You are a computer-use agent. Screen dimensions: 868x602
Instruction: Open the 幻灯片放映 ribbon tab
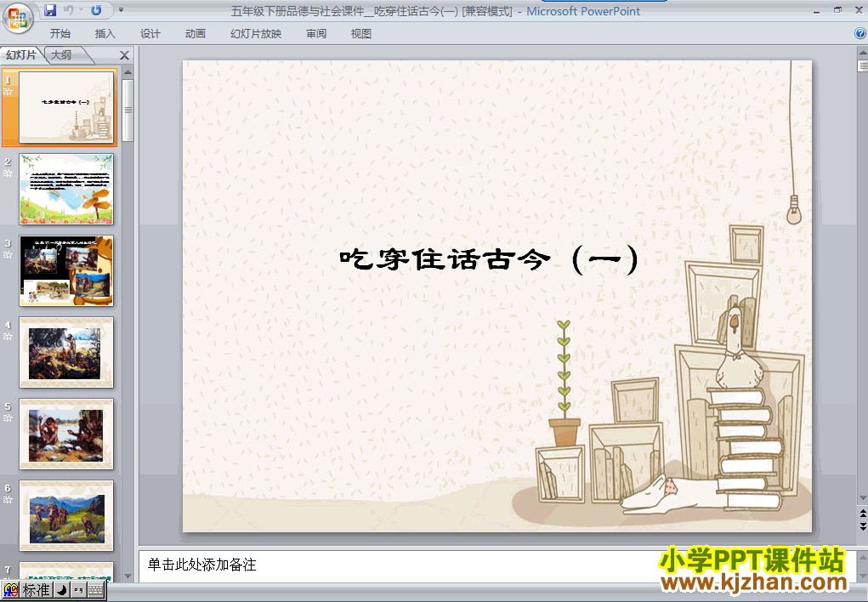256,34
